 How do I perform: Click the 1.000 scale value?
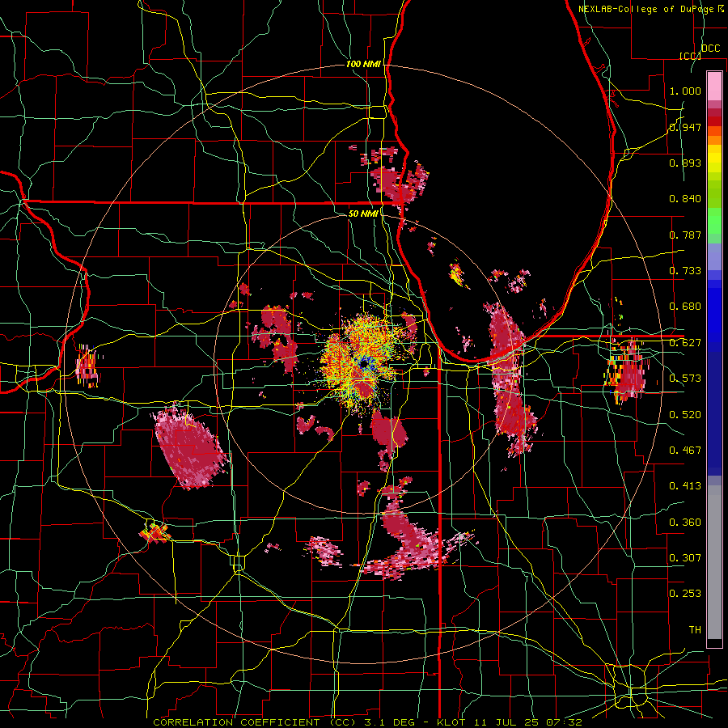coord(685,91)
